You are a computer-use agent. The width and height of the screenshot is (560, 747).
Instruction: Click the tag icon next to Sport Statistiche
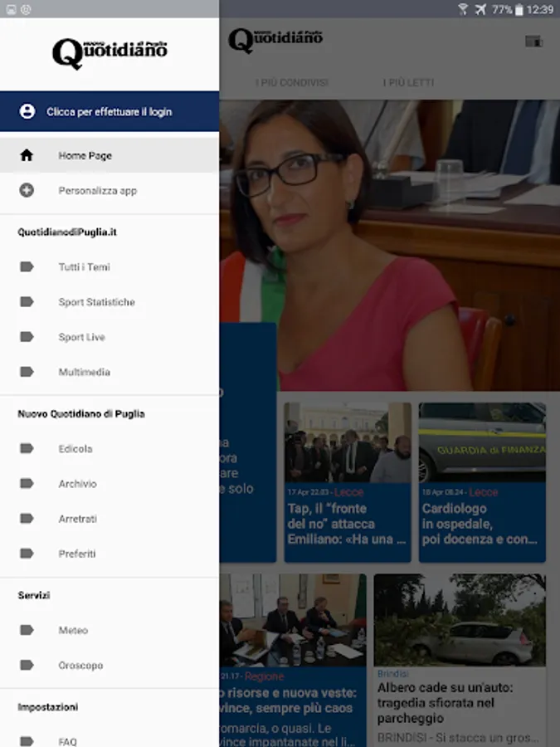click(x=27, y=301)
